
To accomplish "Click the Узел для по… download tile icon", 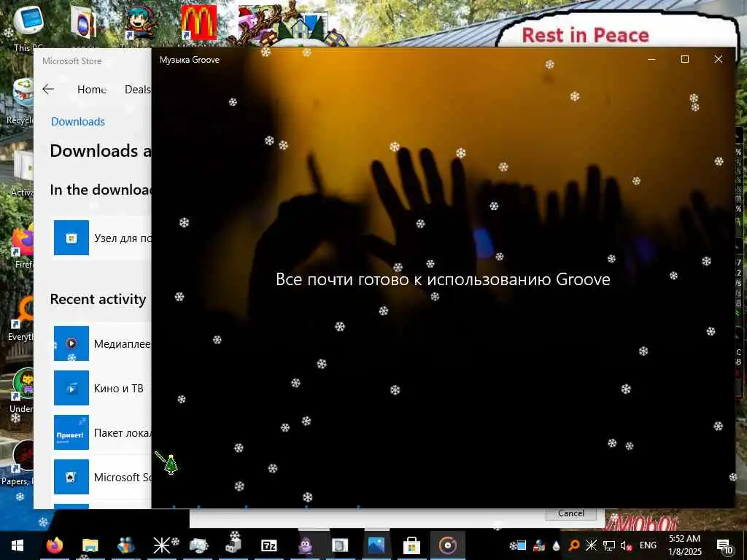I will coord(71,238).
